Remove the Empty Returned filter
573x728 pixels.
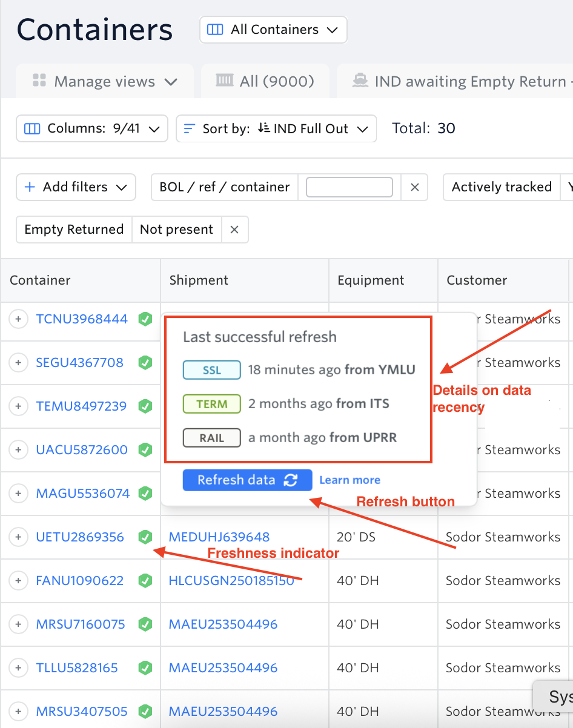(234, 230)
